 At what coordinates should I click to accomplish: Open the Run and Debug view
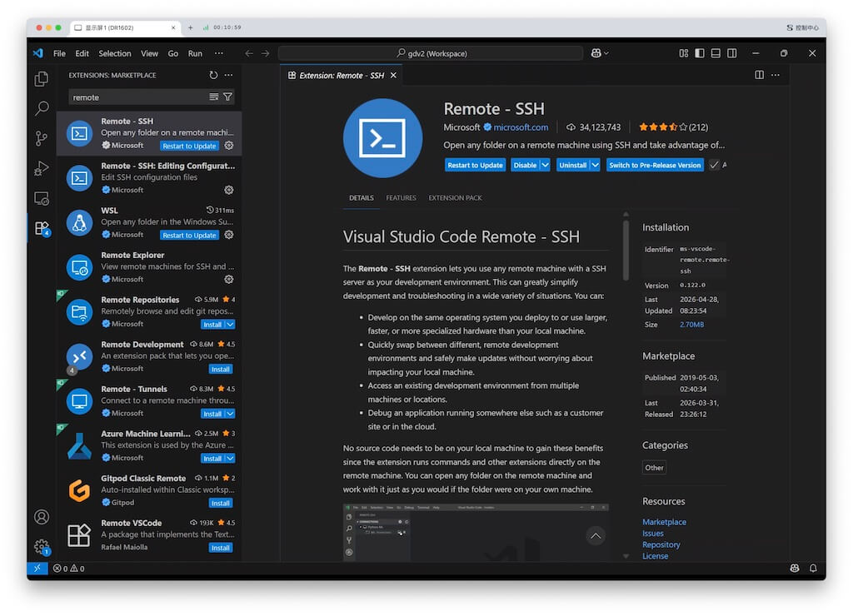(x=41, y=168)
